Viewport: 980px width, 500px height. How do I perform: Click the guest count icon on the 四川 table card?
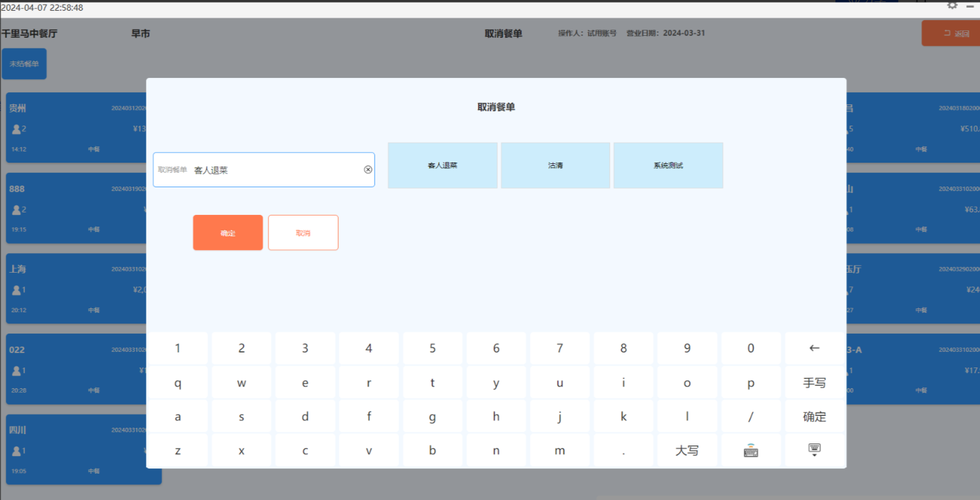pyautogui.click(x=16, y=451)
